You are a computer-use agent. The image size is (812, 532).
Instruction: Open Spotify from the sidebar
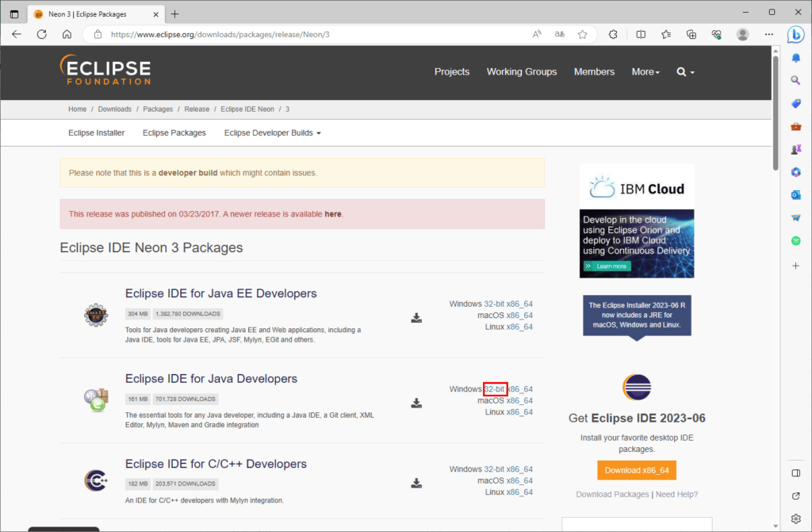click(795, 240)
